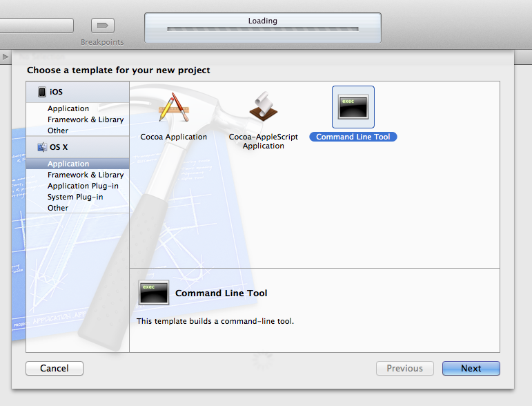Click the scheme selector field in toolbar
Image resolution: width=532 pixels, height=406 pixels.
click(37, 26)
